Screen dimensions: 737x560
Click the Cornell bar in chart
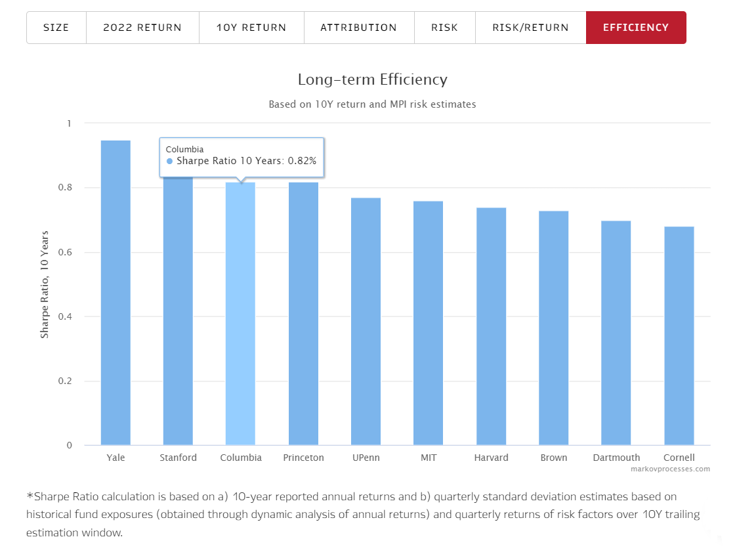[679, 335]
